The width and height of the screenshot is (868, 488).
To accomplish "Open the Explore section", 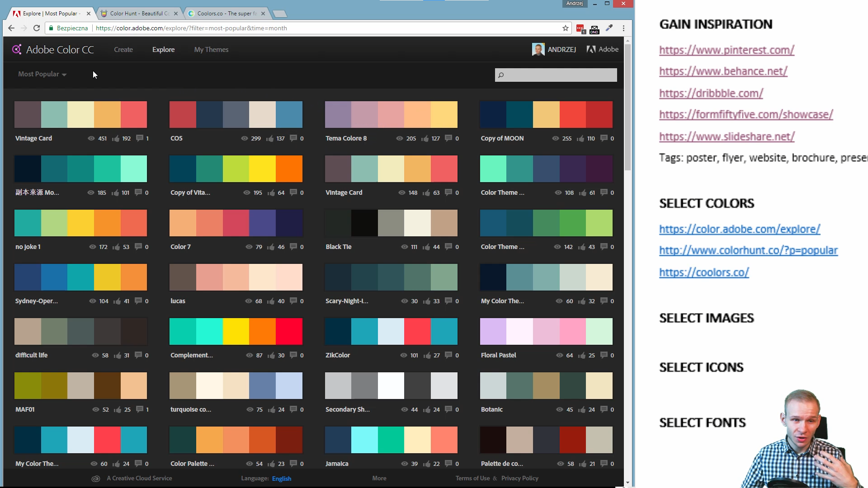I will click(163, 50).
